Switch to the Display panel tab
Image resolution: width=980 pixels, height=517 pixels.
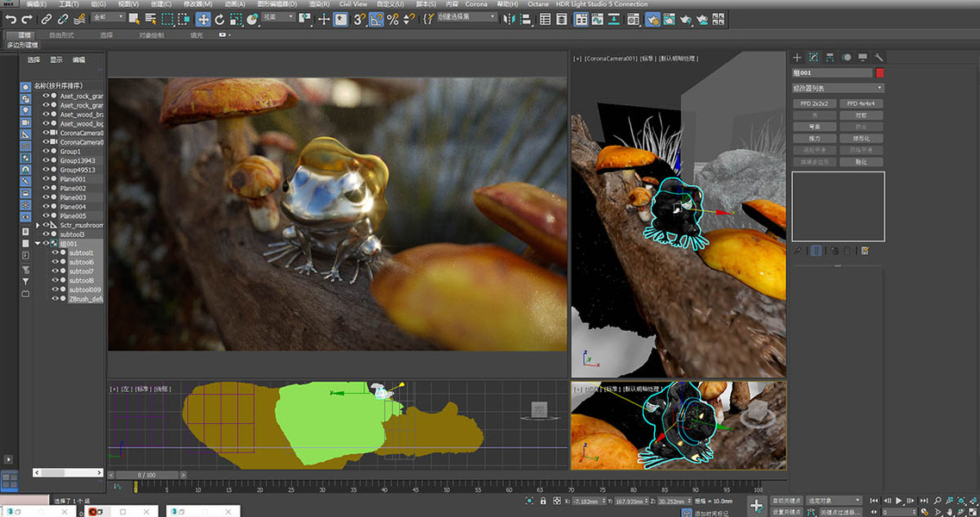pyautogui.click(x=863, y=57)
